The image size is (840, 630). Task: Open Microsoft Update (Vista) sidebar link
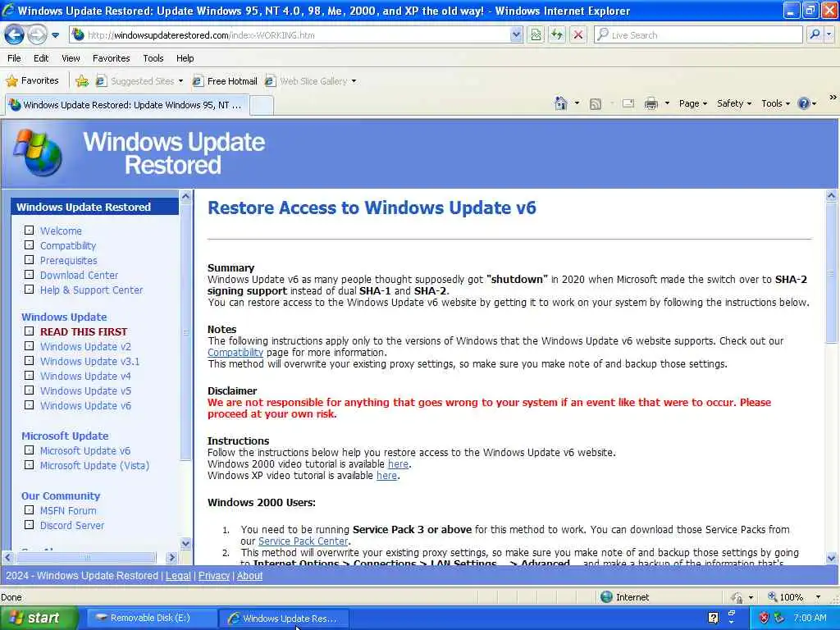tap(95, 466)
